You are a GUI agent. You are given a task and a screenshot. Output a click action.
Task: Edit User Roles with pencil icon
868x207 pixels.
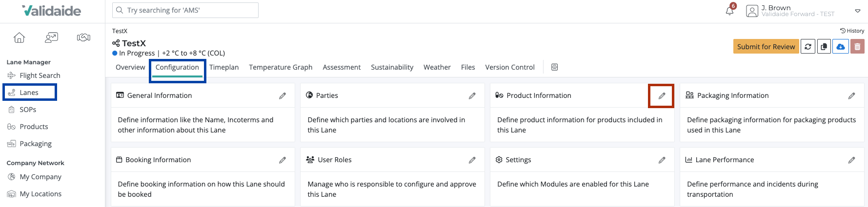tap(472, 160)
